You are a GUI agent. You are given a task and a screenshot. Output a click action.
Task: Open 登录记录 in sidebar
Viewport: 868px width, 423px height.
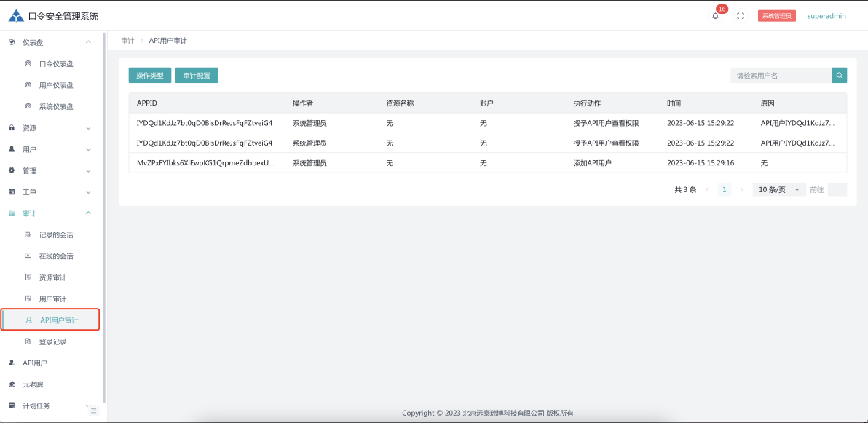pos(52,341)
